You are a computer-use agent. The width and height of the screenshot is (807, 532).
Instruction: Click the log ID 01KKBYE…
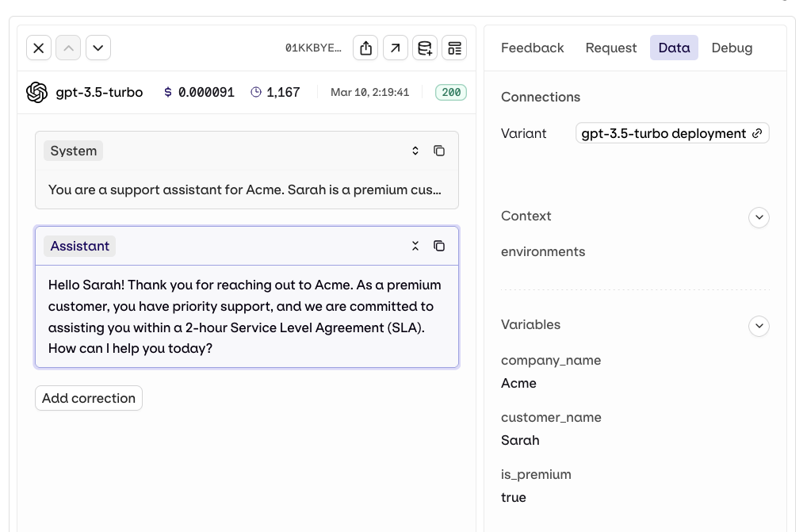(x=313, y=48)
